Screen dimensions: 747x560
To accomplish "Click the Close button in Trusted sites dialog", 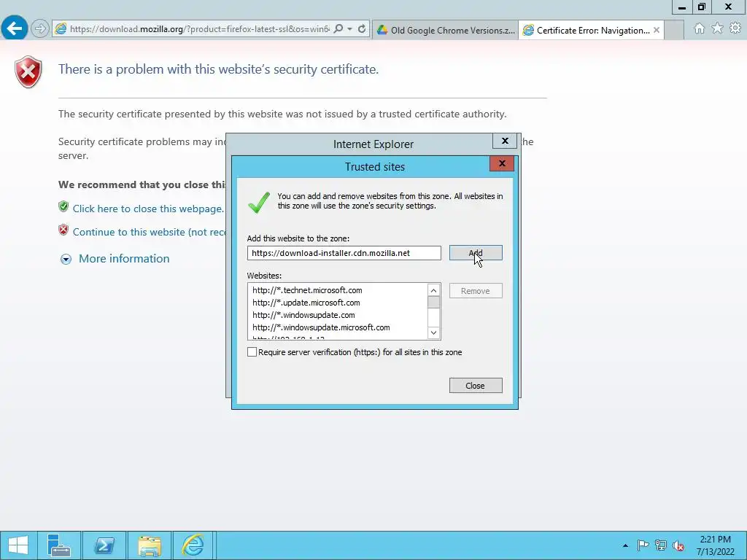I will click(x=476, y=386).
